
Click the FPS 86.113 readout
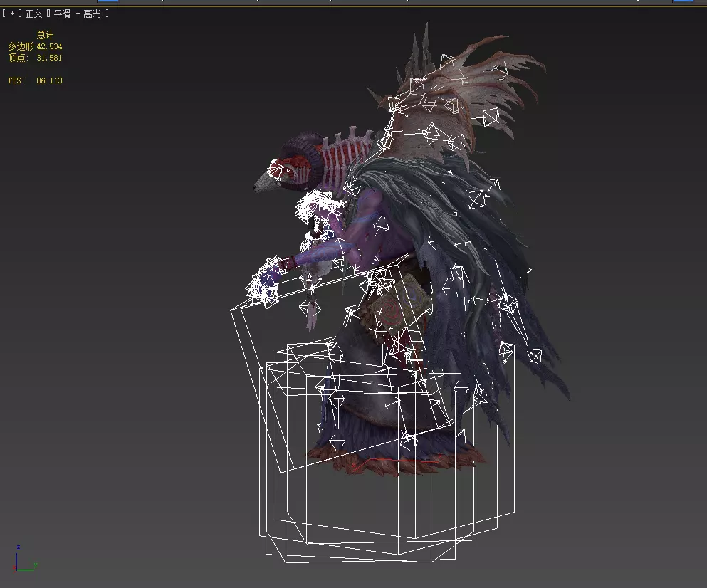pyautogui.click(x=35, y=80)
